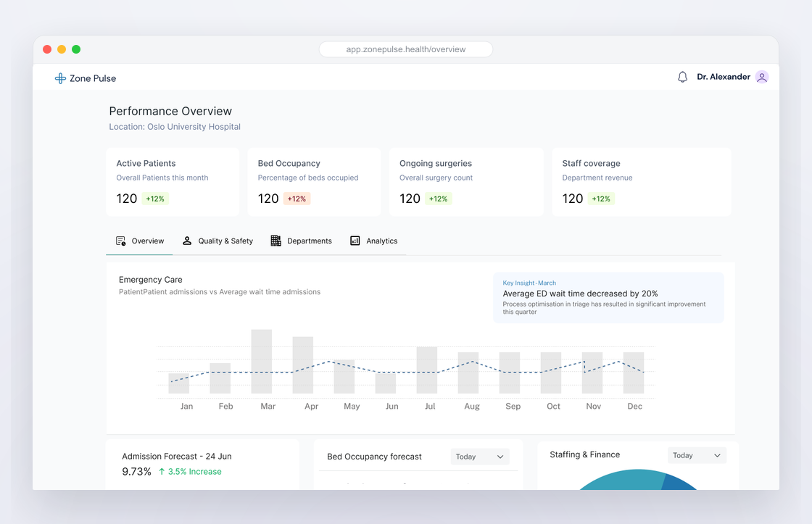Screen dimensions: 812x524
Task: Expand Today dropdown in Bed Occupancy forecast
Action: 480,456
